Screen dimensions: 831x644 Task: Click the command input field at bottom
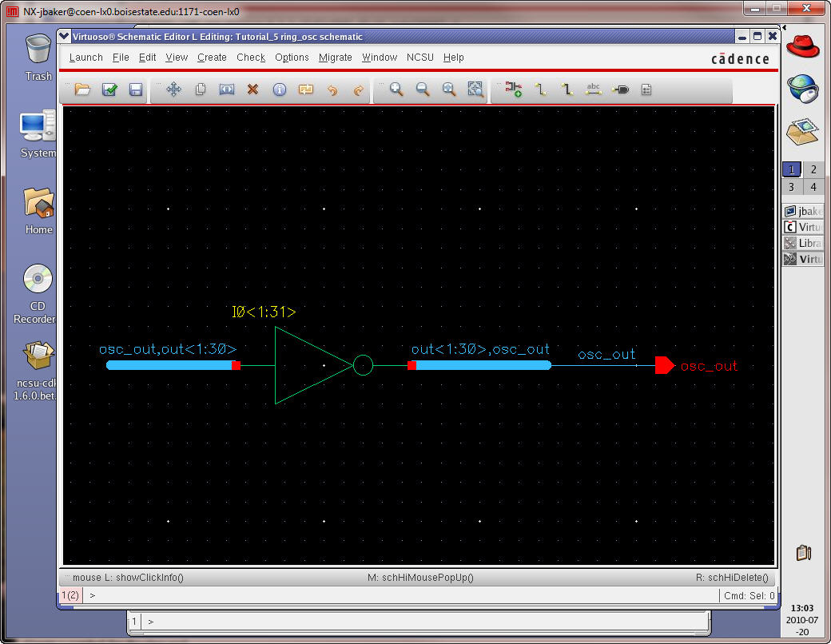coord(400,595)
